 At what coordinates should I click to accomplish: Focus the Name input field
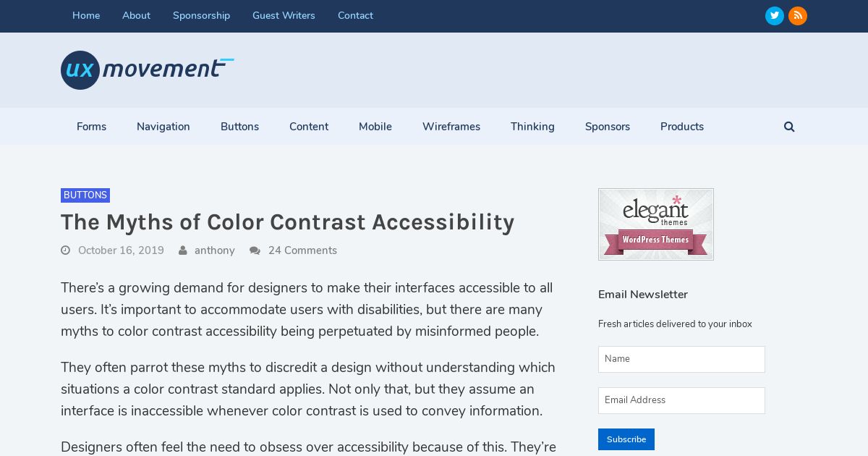point(681,359)
